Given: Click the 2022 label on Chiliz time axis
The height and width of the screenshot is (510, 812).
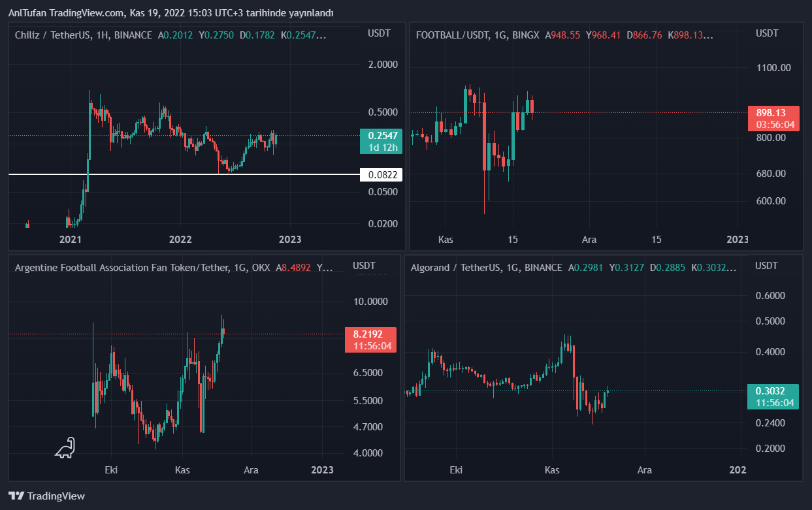Looking at the screenshot, I should 180,239.
